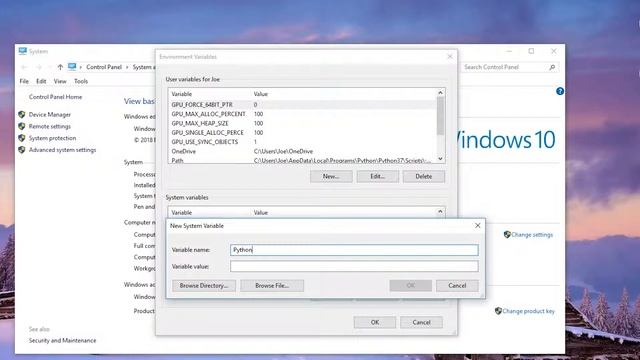Select the GPU_MAX_ALLOC_PERCENT variable row

coord(302,114)
